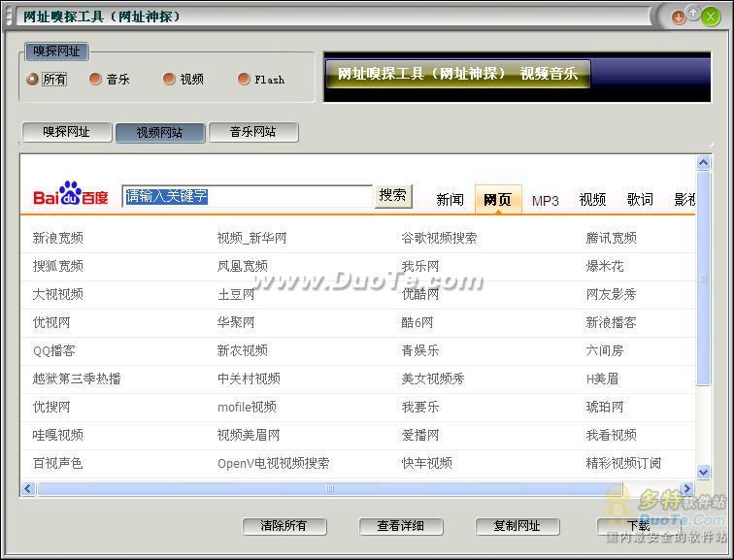Open the QQ播客 link
This screenshot has height=560, width=734.
(x=54, y=350)
